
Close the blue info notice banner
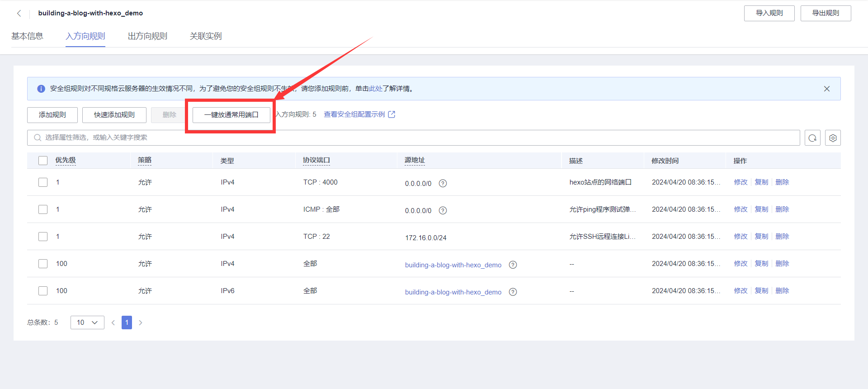[x=826, y=89]
